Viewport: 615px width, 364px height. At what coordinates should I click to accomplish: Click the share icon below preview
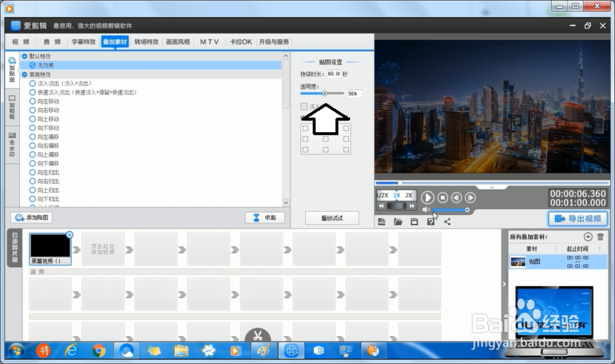(x=447, y=221)
